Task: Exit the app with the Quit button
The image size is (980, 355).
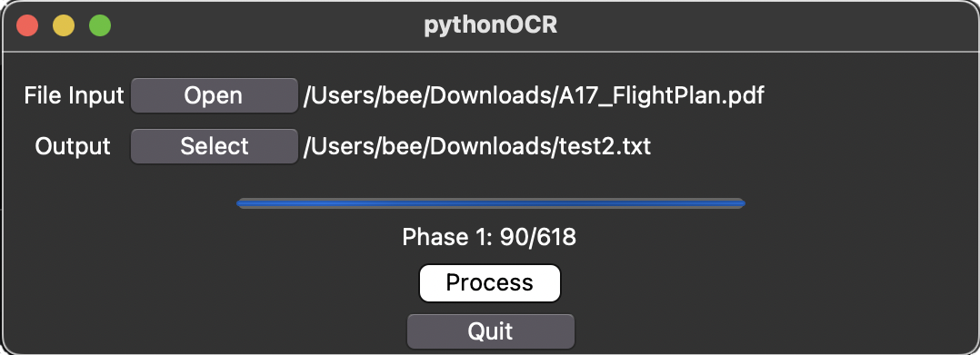Action: tap(490, 331)
